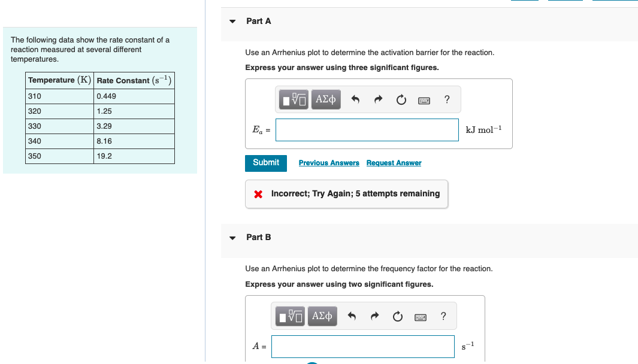Viewport: 638px width, 364px height.
Task: Collapse the Part B section
Action: pyautogui.click(x=232, y=237)
